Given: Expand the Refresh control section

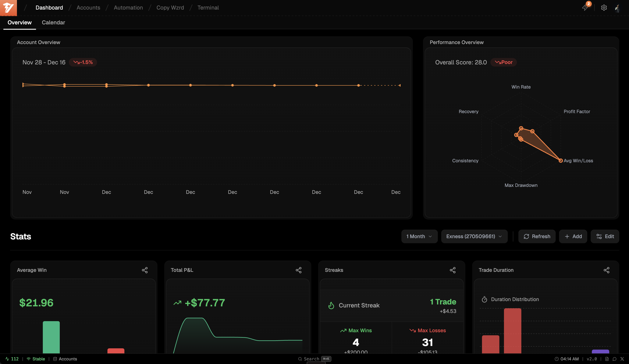Looking at the screenshot, I should pyautogui.click(x=537, y=236).
